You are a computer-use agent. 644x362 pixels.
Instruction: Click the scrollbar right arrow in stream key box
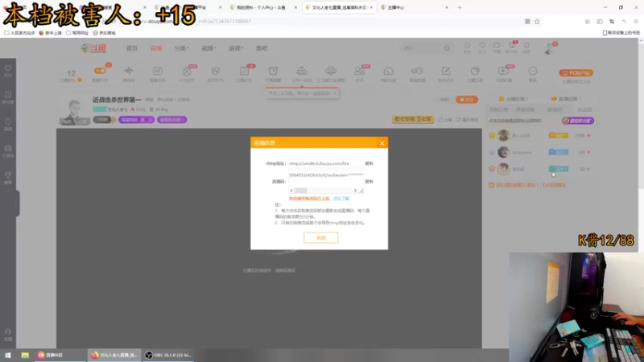click(x=355, y=191)
